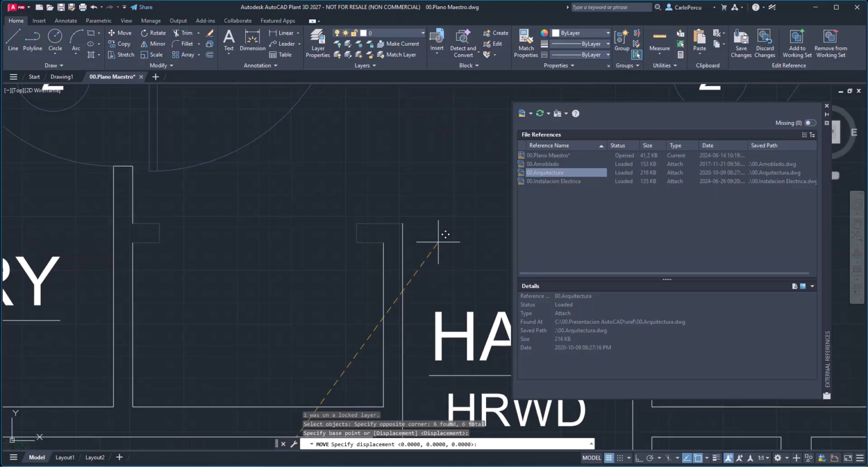868x467 pixels.
Task: Click the layer 0 color swatch
Action: click(x=363, y=33)
